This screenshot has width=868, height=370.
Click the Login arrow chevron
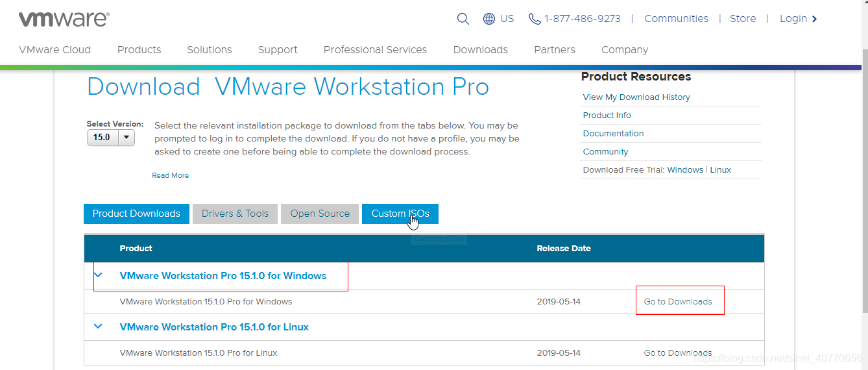(815, 19)
